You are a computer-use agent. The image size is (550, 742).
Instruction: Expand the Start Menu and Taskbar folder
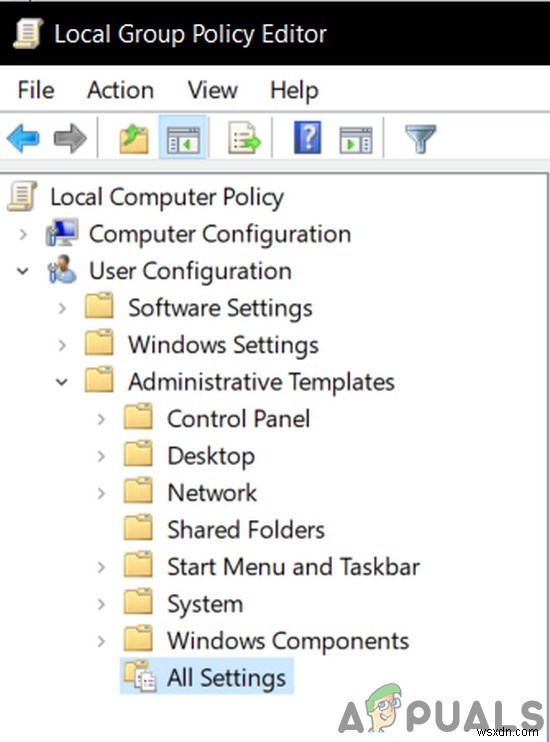101,567
